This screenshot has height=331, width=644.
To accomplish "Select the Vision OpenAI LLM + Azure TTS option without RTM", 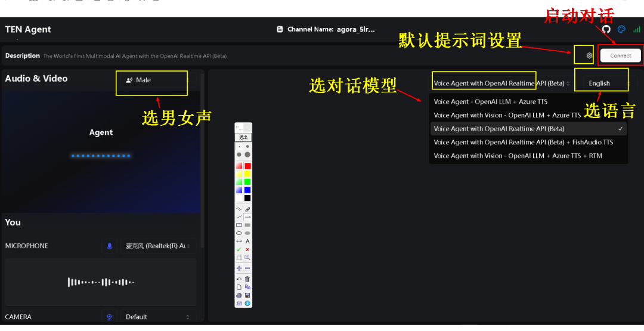I will point(528,115).
